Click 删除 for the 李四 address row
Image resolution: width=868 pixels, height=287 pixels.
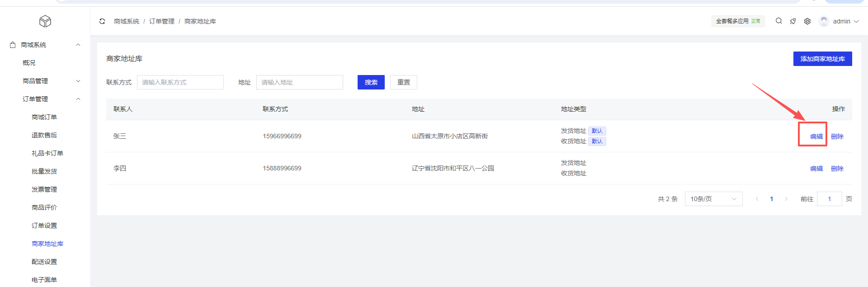pyautogui.click(x=837, y=169)
